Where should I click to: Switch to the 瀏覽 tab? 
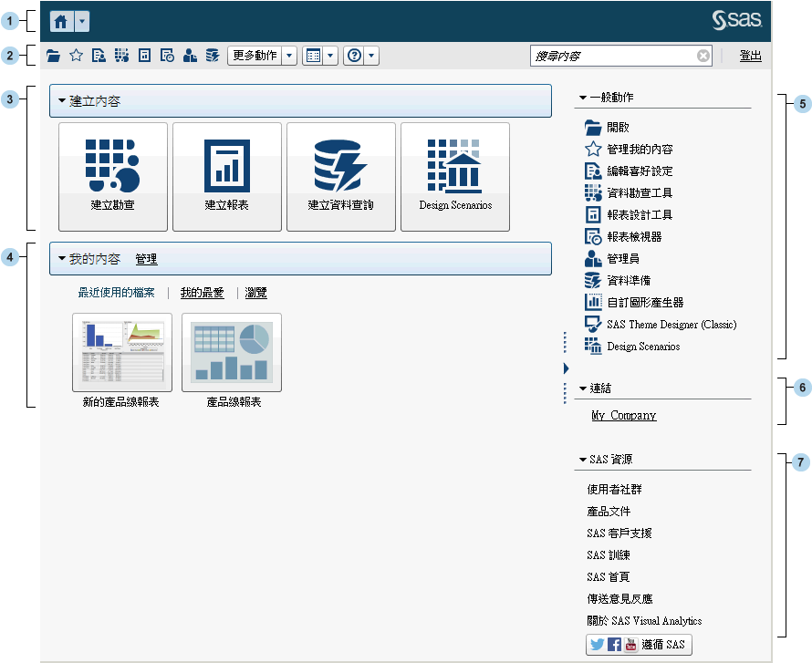[255, 293]
